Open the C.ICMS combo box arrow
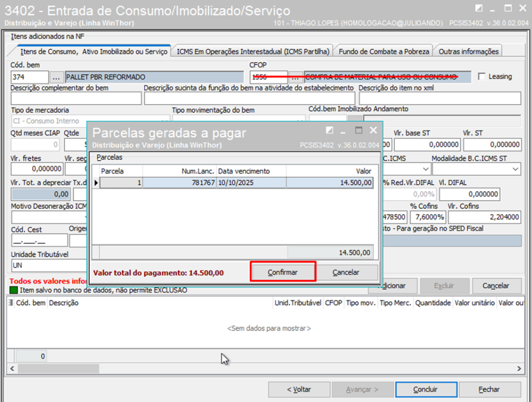The height and width of the screenshot is (402, 532). click(425, 169)
